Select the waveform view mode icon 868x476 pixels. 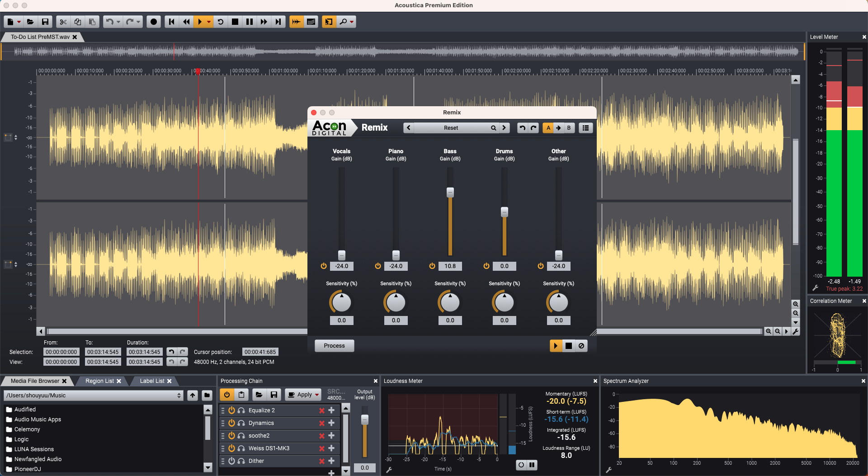[x=296, y=22]
